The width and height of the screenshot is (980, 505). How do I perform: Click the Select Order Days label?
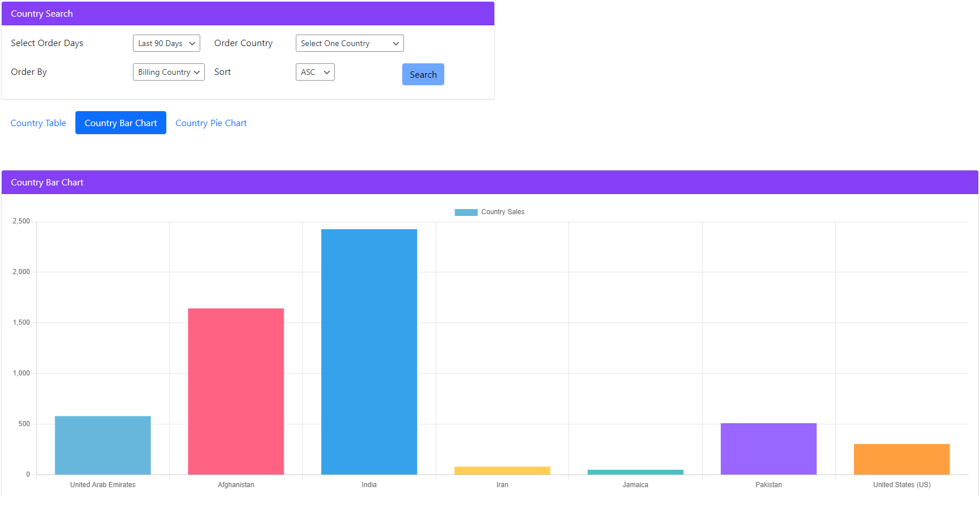pos(47,43)
